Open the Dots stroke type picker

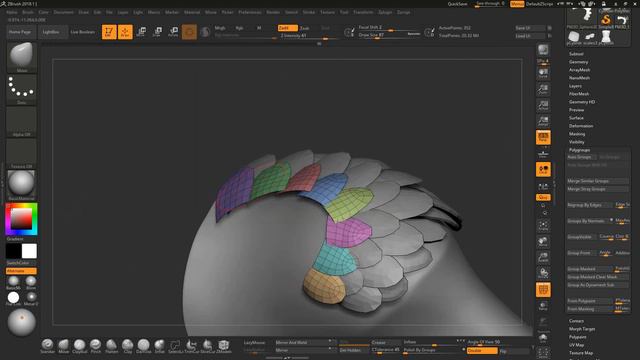point(22,89)
